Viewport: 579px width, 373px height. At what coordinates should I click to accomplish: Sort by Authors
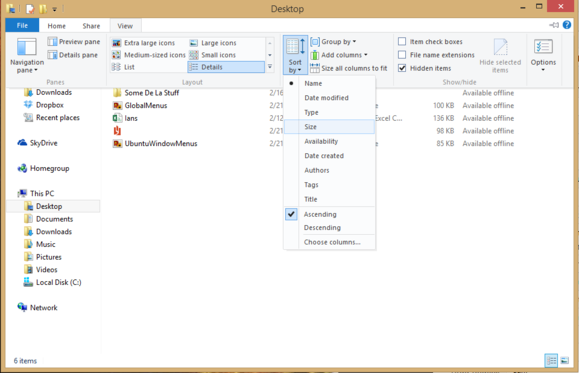pyautogui.click(x=329, y=170)
